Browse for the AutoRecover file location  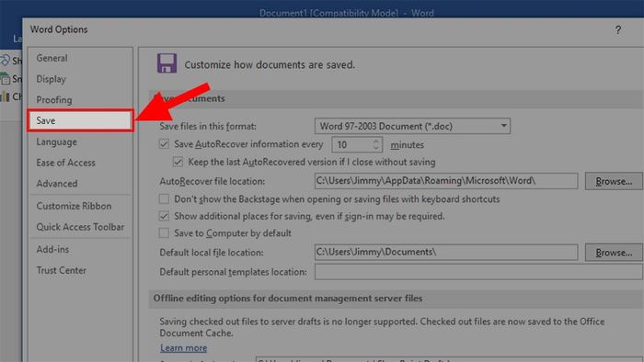[x=614, y=181]
